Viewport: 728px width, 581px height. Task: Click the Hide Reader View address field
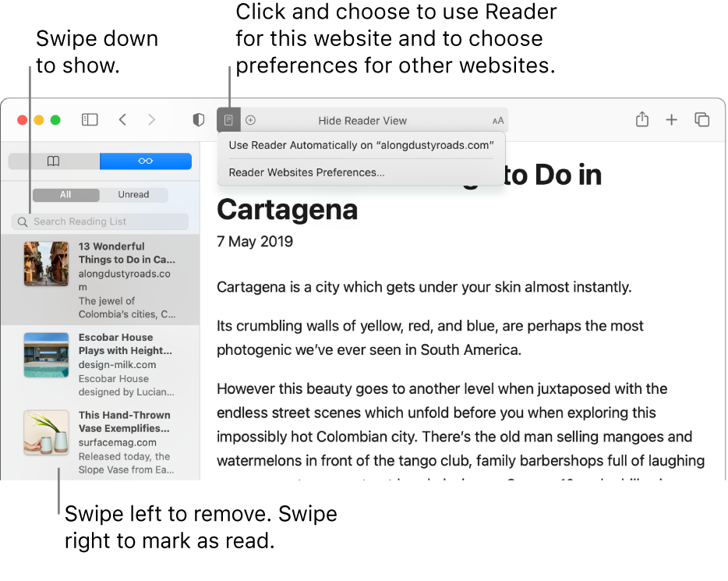pos(362,121)
